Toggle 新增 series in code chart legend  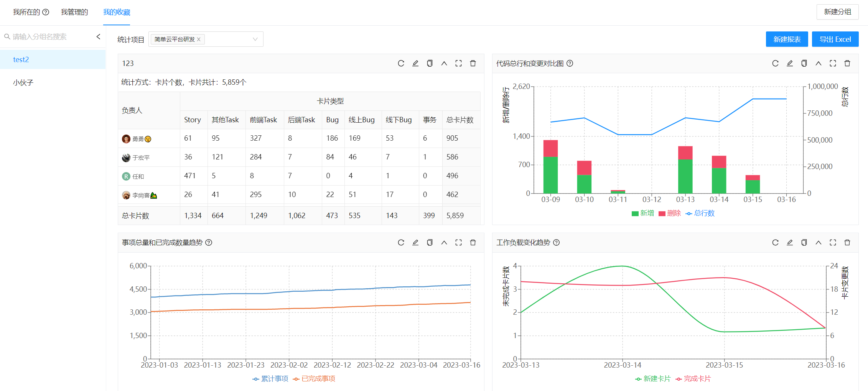tap(642, 213)
